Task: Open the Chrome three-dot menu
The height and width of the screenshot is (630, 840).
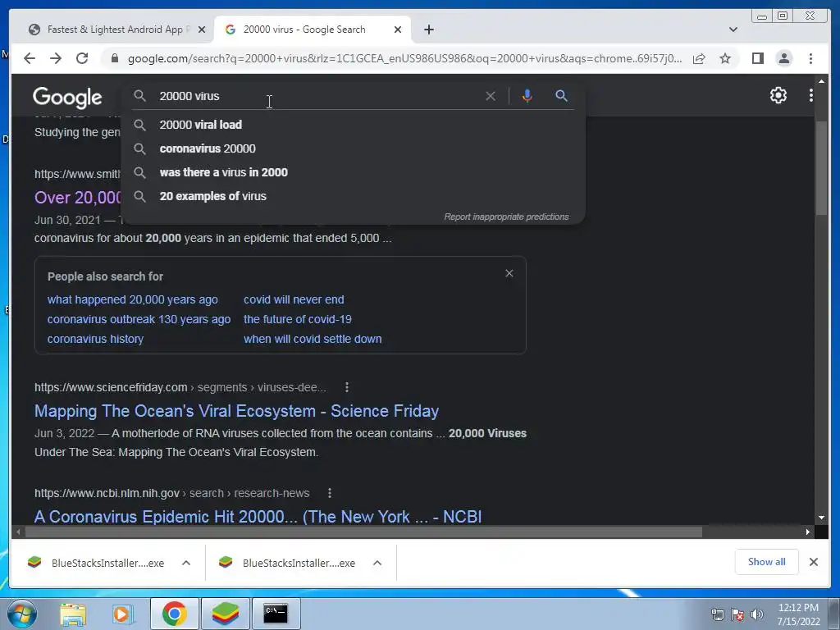Action: tap(811, 58)
